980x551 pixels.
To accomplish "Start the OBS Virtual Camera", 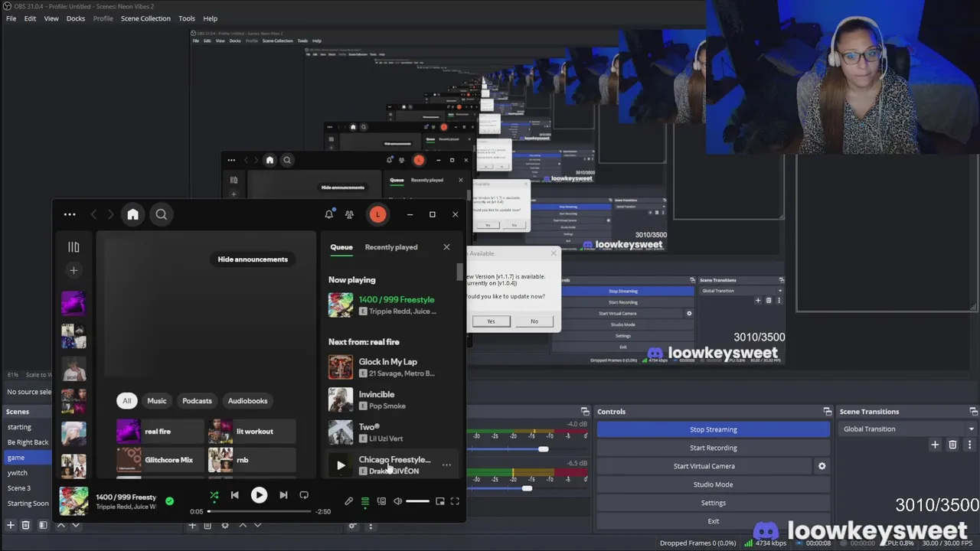I will [x=704, y=466].
